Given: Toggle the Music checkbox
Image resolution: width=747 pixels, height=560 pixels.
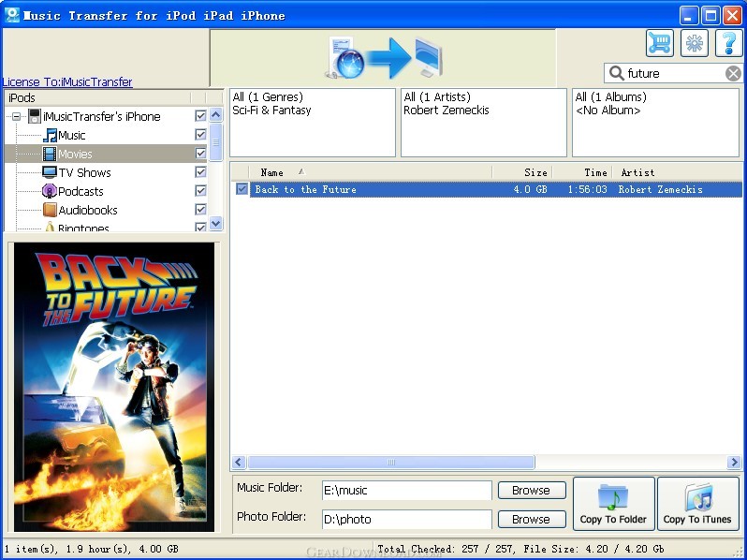Looking at the screenshot, I should (x=200, y=135).
